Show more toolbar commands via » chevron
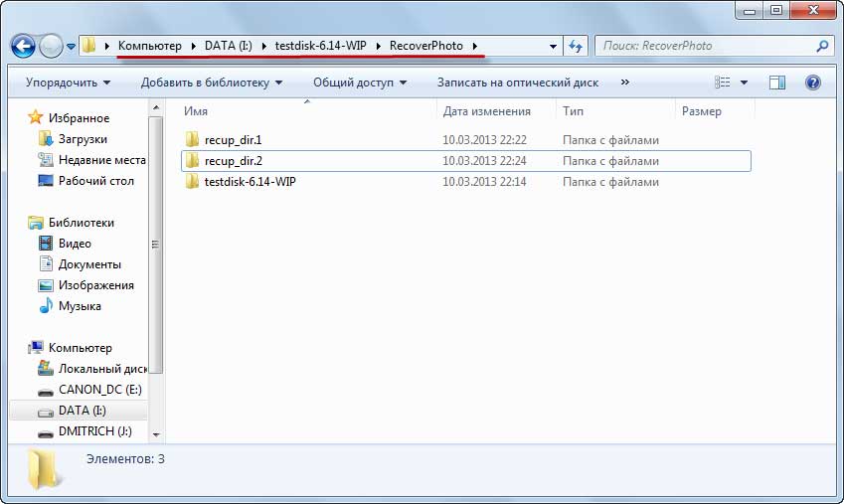This screenshot has width=844, height=504. click(624, 83)
